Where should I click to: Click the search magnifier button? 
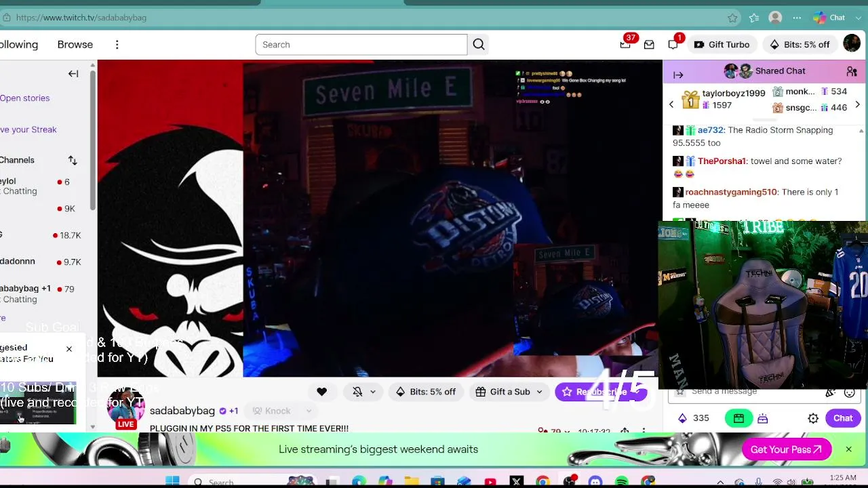click(x=479, y=45)
